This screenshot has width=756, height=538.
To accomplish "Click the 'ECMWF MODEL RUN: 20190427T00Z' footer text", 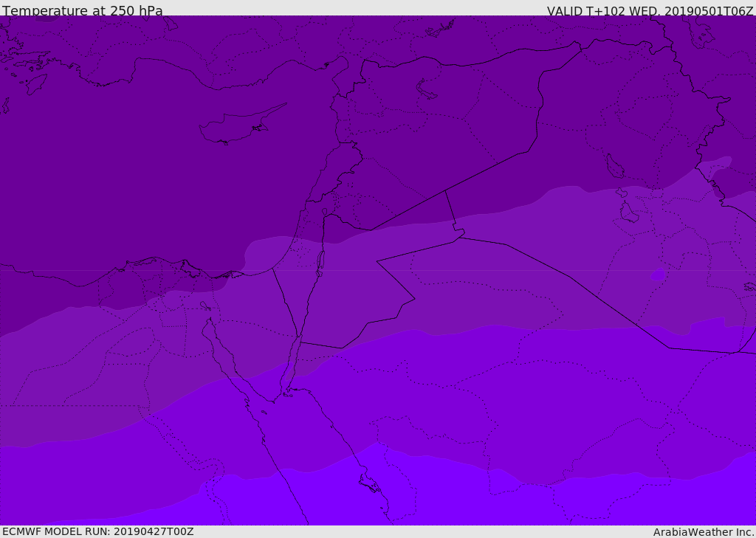I will click(x=98, y=531).
